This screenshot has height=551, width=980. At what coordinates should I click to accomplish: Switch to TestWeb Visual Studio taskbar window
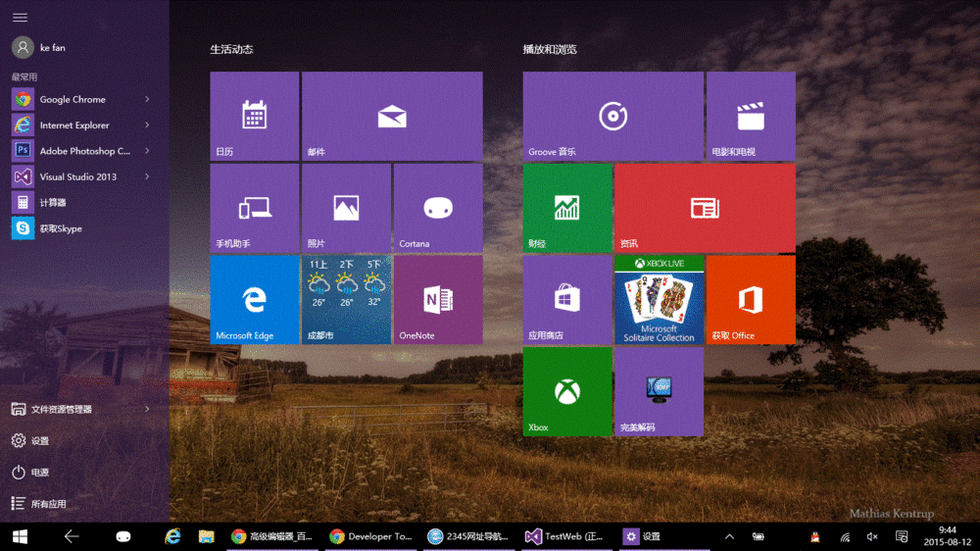click(565, 536)
